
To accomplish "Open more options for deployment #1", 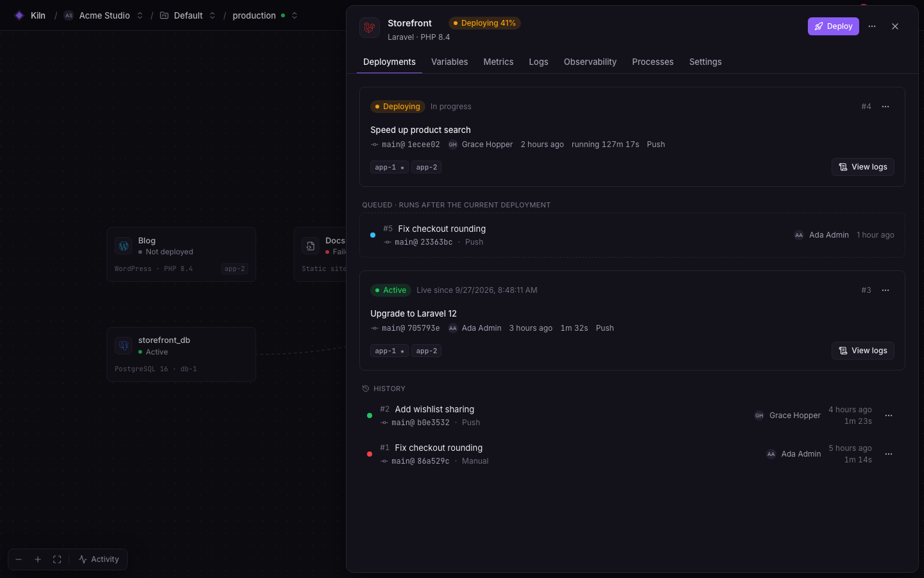I will (889, 454).
